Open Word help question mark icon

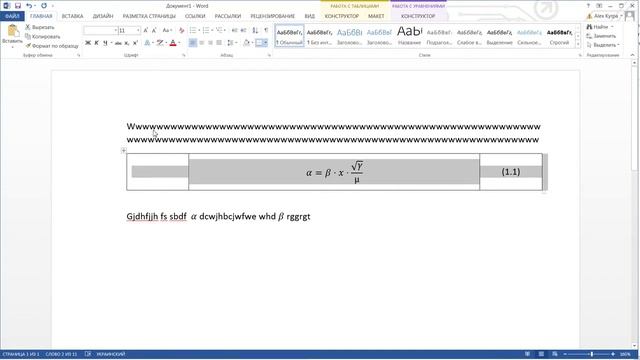point(588,6)
